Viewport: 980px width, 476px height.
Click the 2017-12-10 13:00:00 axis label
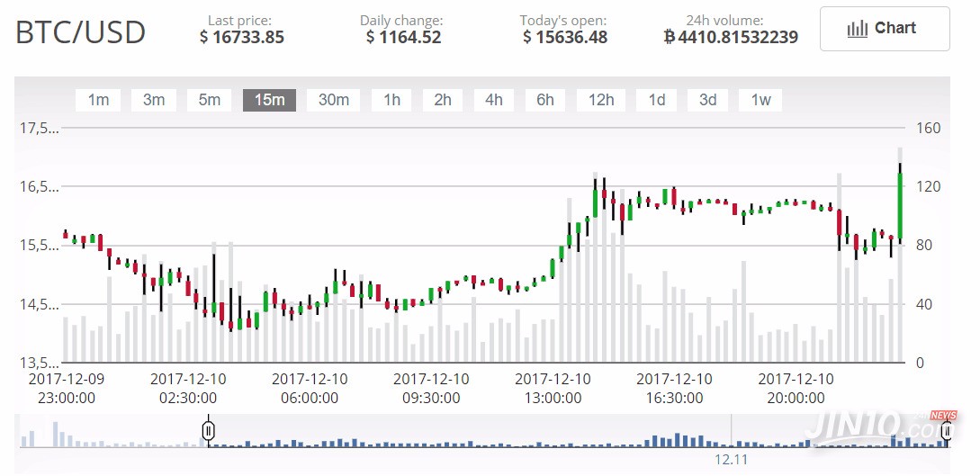click(x=553, y=388)
